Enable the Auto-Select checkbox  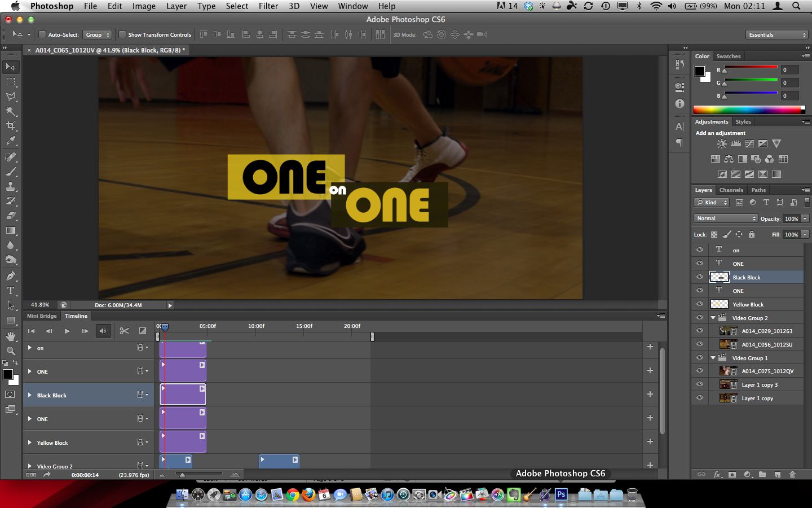pyautogui.click(x=42, y=35)
